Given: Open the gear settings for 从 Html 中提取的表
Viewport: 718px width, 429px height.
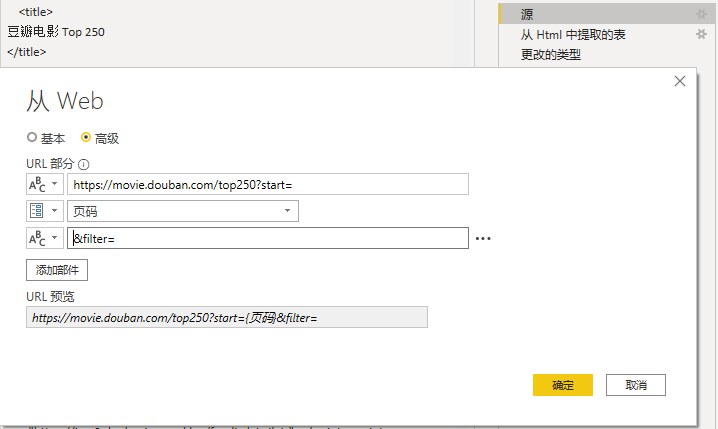Looking at the screenshot, I should tap(701, 35).
